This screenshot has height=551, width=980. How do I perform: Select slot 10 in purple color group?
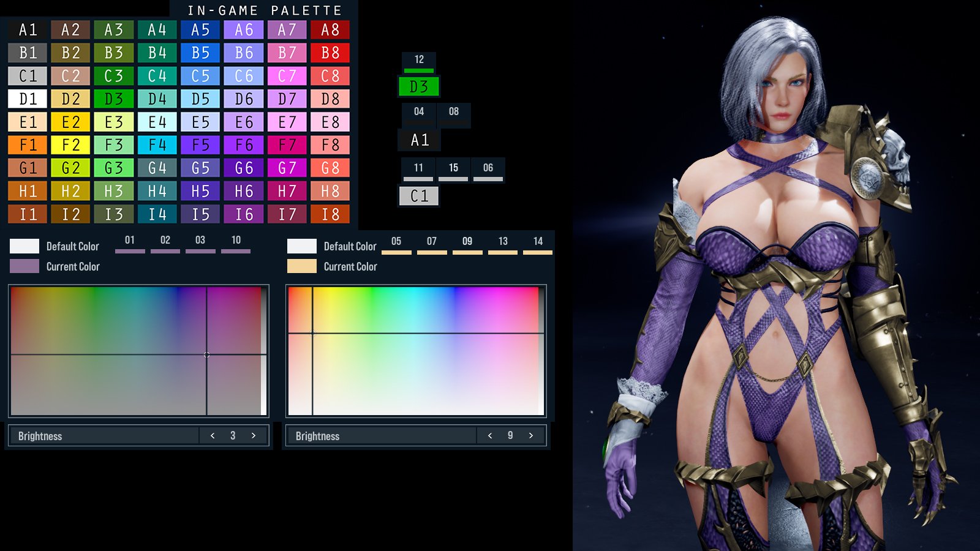[236, 243]
